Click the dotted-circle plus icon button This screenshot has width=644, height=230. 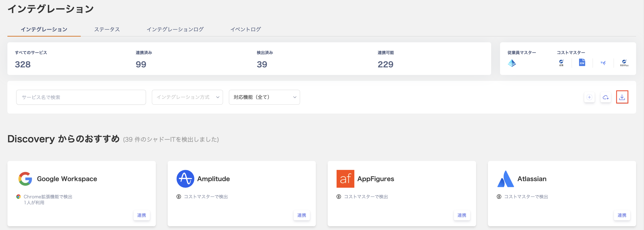[589, 97]
